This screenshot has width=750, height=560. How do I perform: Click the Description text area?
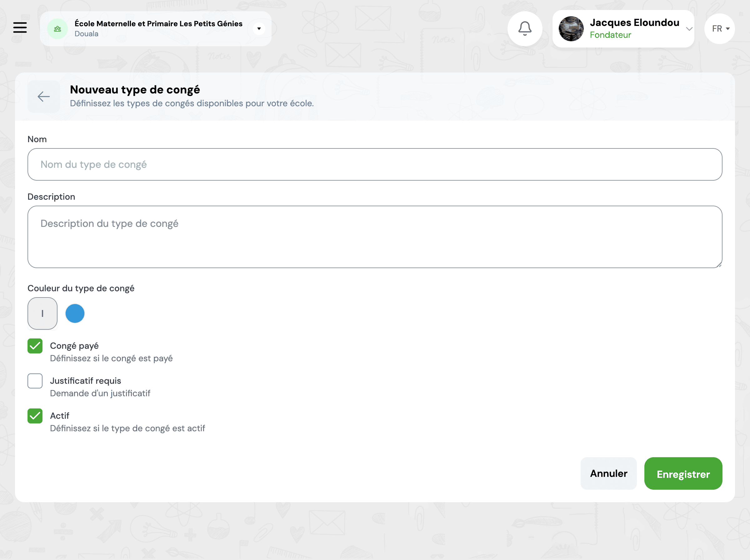click(x=374, y=237)
